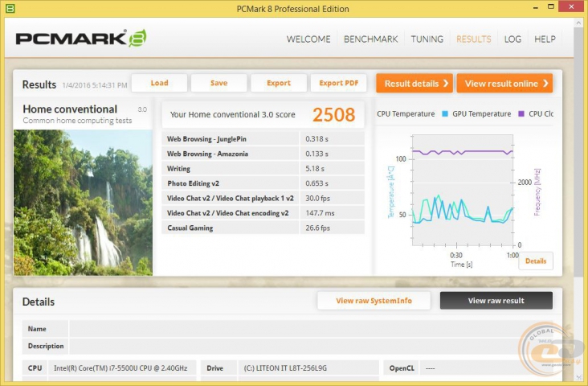Click the Load button
The image size is (588, 386).
[159, 83]
